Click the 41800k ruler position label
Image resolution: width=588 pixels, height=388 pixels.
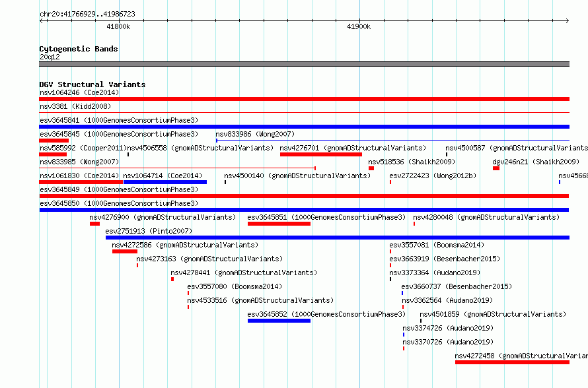pyautogui.click(x=118, y=26)
